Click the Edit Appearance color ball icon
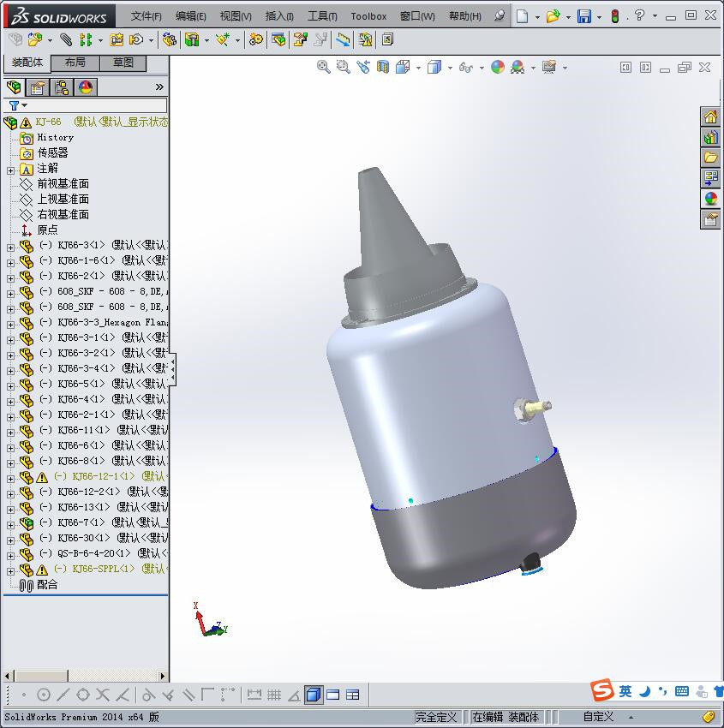Image resolution: width=724 pixels, height=728 pixels. point(498,68)
